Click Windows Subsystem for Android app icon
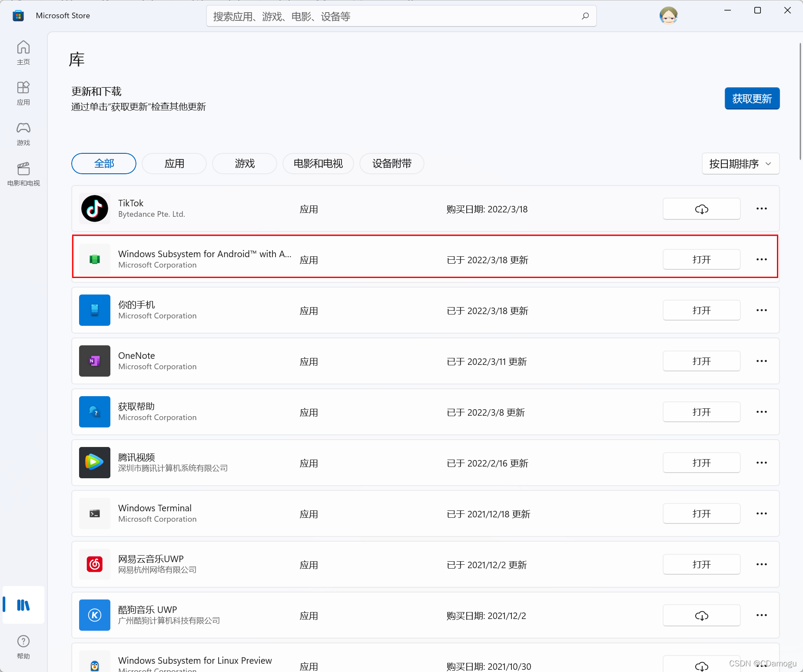This screenshot has width=803, height=672. [95, 259]
